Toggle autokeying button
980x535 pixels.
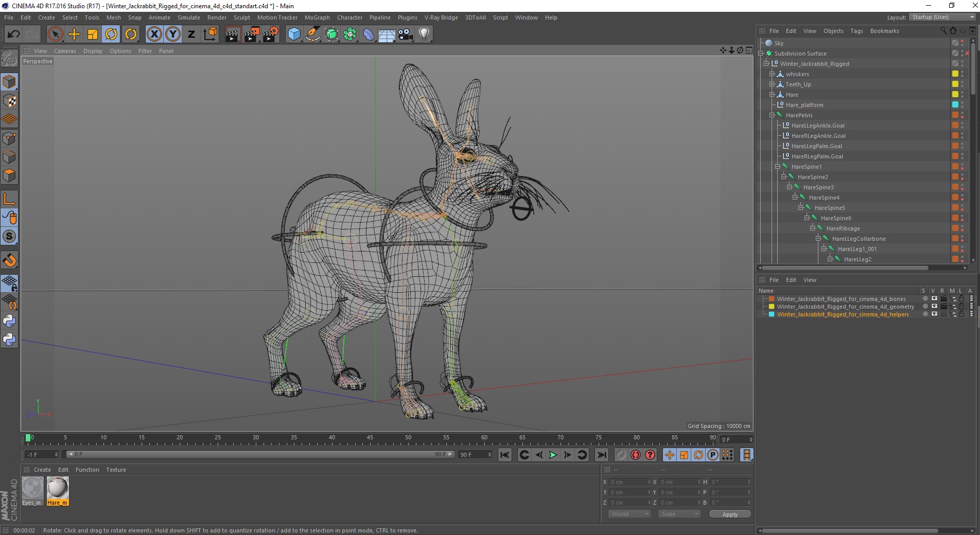(x=636, y=455)
